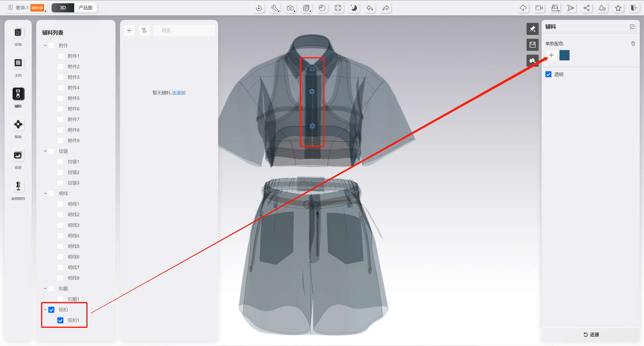Click the share icon in top right
Viewport: 644px width, 346px height.
(x=586, y=8)
